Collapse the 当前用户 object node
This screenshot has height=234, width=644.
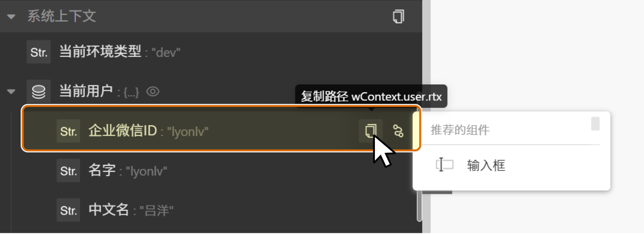[12, 91]
